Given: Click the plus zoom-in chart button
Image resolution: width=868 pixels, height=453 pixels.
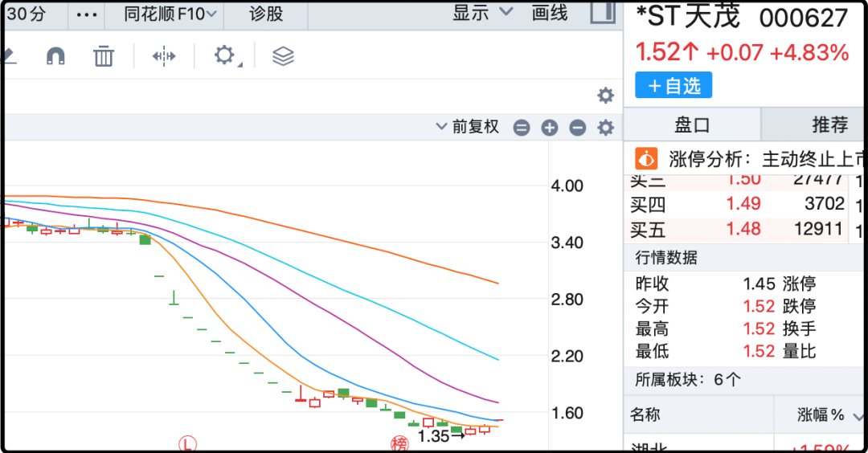Looking at the screenshot, I should pos(549,128).
